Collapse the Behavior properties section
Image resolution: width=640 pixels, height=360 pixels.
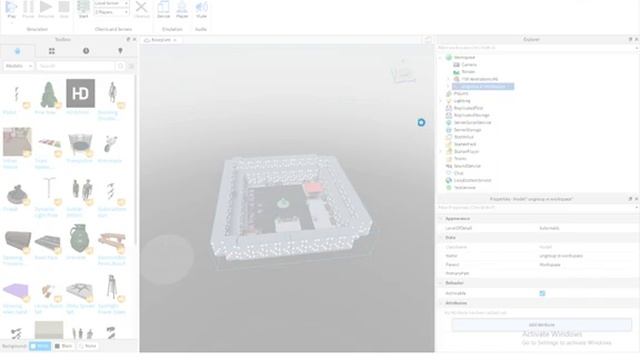tap(441, 283)
